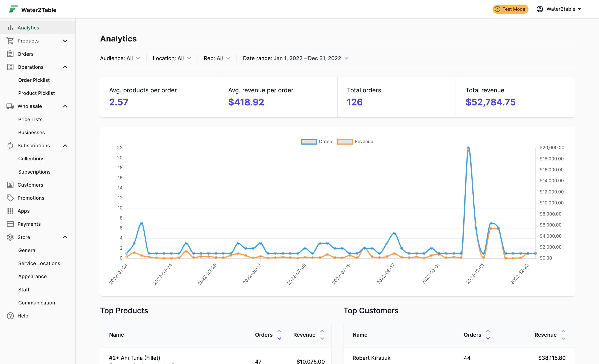This screenshot has width=599, height=364.
Task: Click the Orders clipboard icon in sidebar
Action: tap(10, 54)
